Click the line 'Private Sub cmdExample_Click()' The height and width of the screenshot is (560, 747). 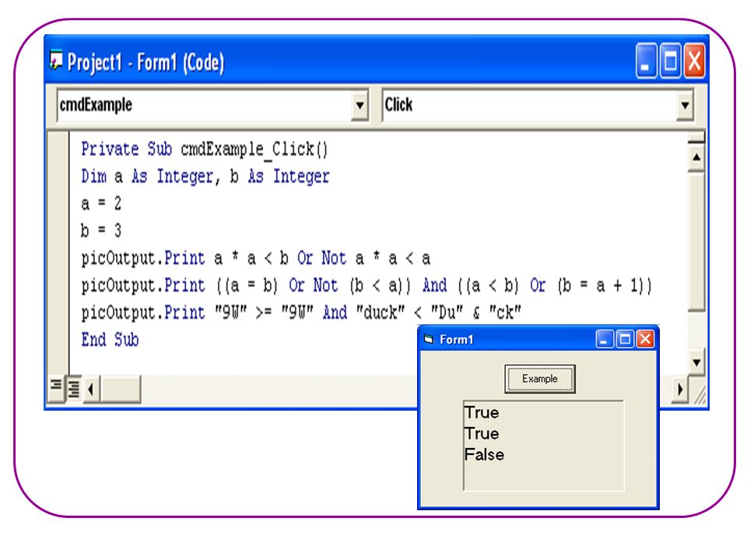tap(205, 149)
